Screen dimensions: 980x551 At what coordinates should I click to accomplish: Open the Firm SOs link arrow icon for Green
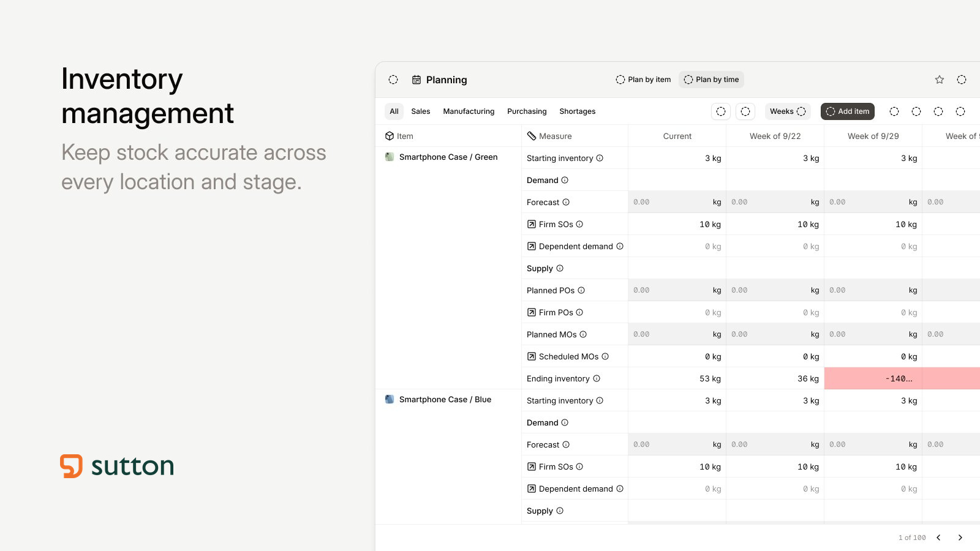[532, 224]
